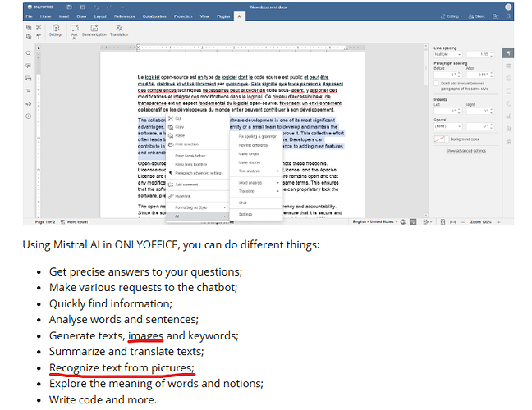Expand Formatting as Style submenu
The image size is (532, 410).
point(198,207)
